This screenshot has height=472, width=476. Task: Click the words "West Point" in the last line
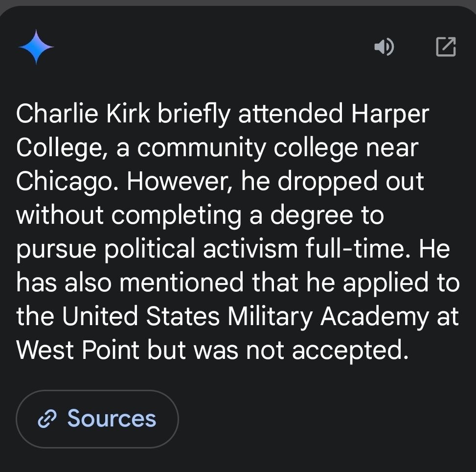78,350
